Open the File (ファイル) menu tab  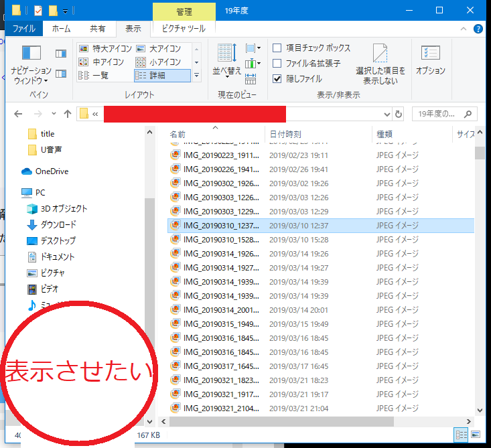(24, 29)
